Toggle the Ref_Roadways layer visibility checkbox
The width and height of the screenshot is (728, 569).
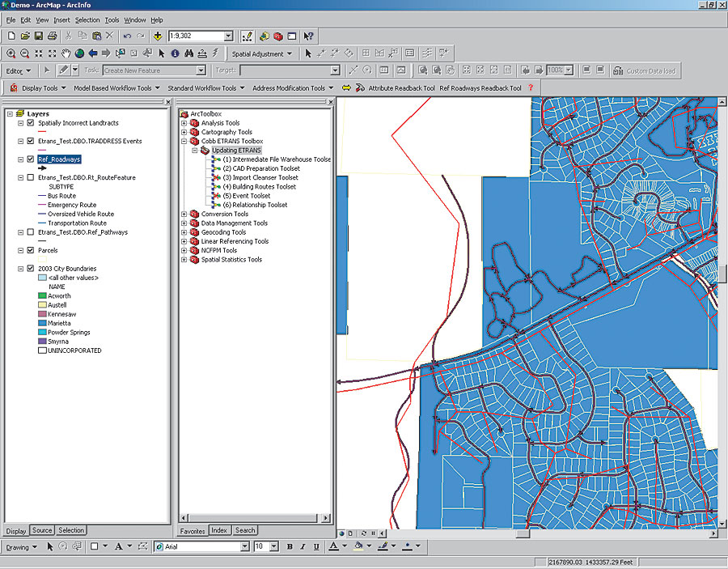pos(31,159)
